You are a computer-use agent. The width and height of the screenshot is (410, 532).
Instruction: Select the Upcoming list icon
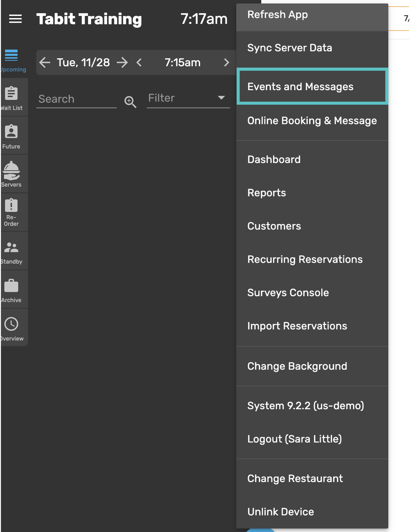pyautogui.click(x=11, y=55)
